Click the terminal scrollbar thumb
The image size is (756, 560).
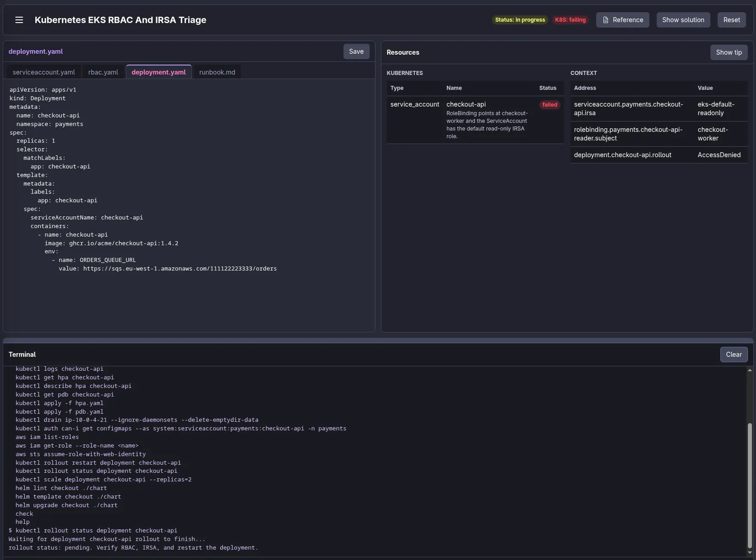[x=750, y=485]
